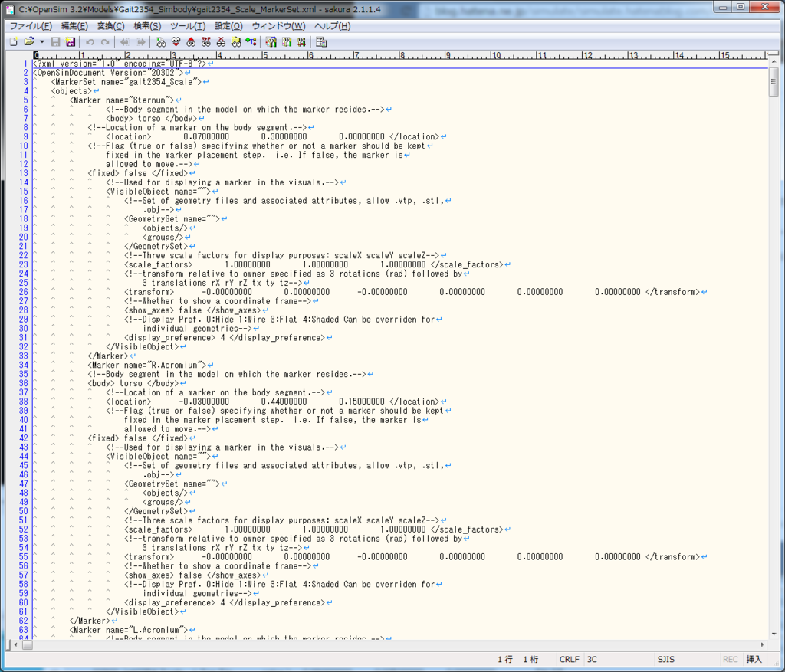
Task: Jump forward using the right arrow toolbar icon
Action: point(140,42)
